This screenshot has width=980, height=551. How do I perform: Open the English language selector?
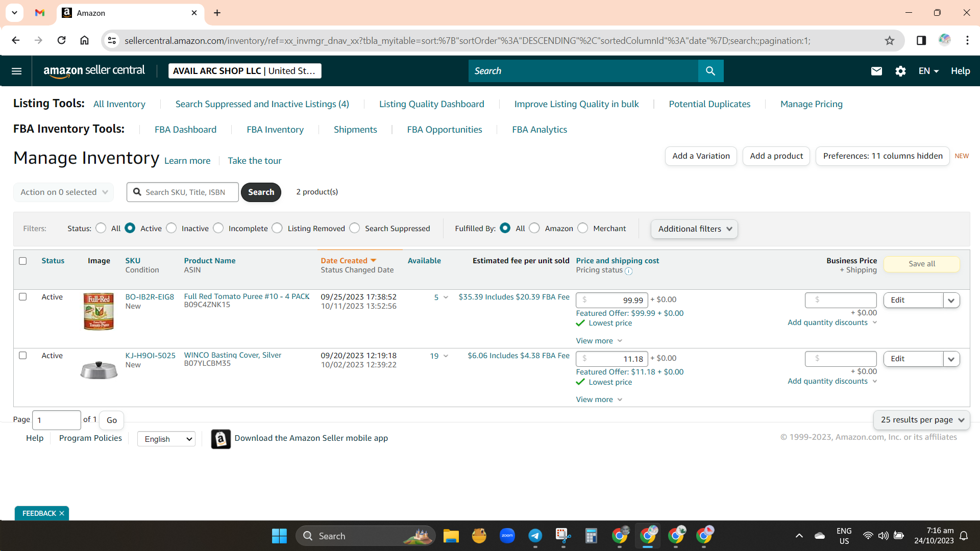tap(166, 439)
